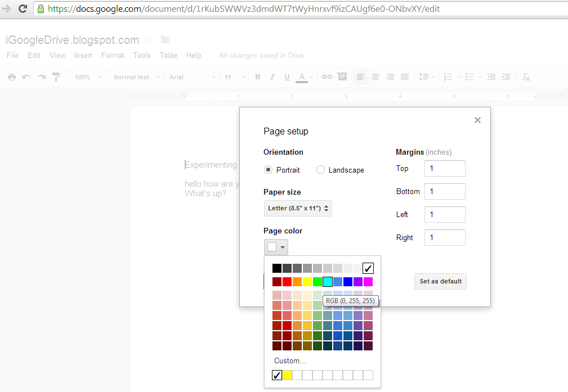568x392 pixels.
Task: Click the Top margin input field
Action: [x=445, y=169]
